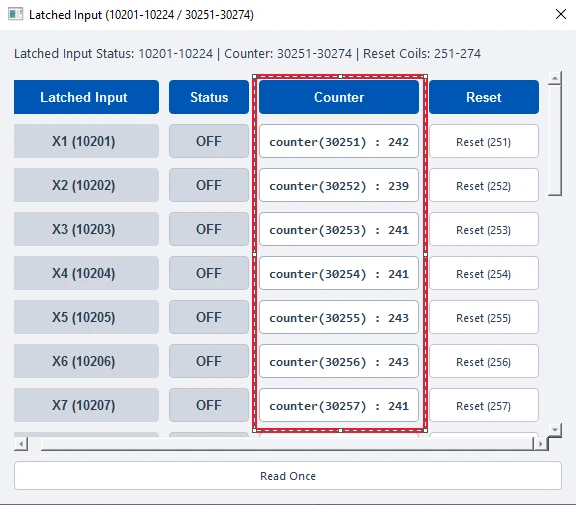Select the Latched Input column header
576x505 pixels.
86,97
